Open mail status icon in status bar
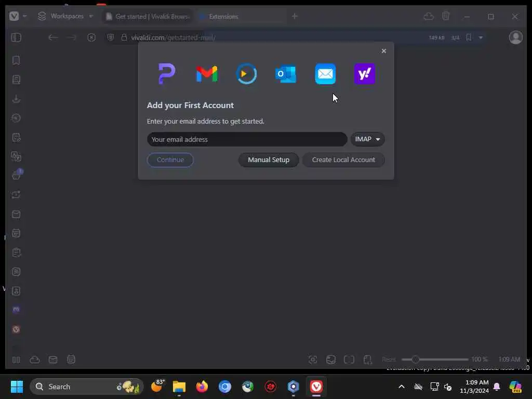This screenshot has height=399, width=532. 53,360
